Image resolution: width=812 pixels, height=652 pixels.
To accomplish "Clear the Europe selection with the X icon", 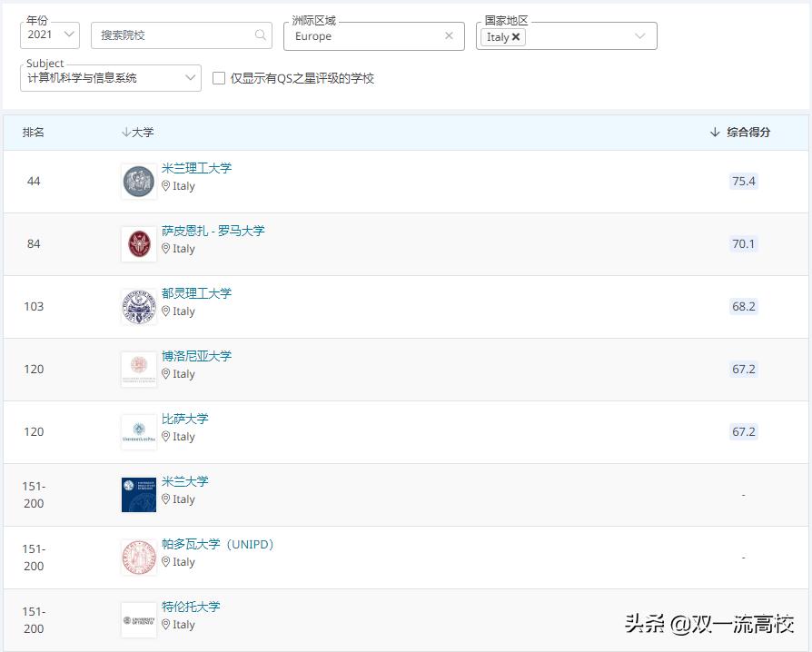I will point(449,35).
